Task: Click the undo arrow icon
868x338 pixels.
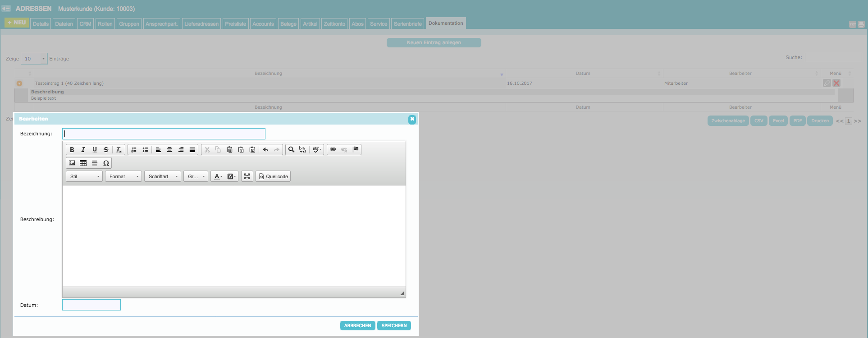Action: (x=265, y=150)
